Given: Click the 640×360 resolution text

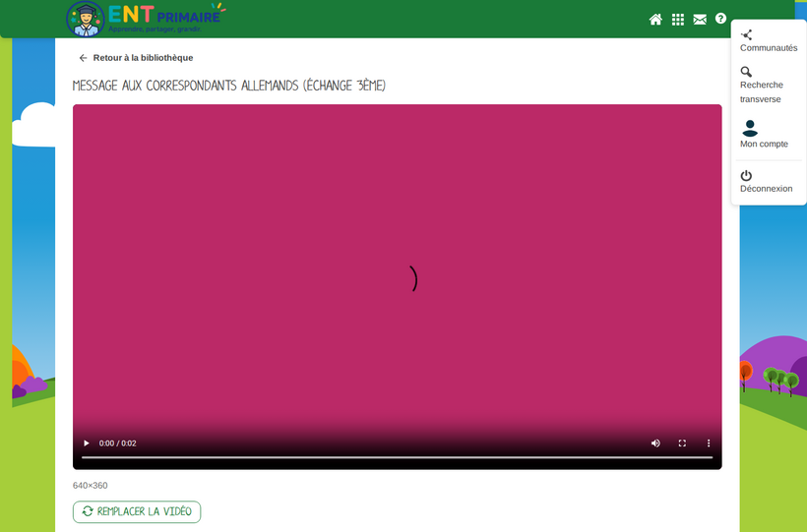Looking at the screenshot, I should point(91,485).
